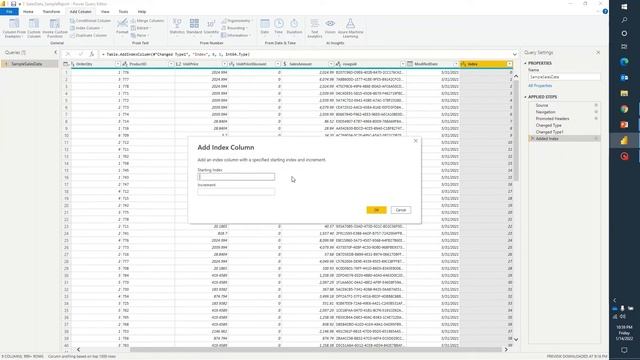Click the Help question mark icon
The width and height of the screenshot is (640, 360).
pyautogui.click(x=605, y=11)
